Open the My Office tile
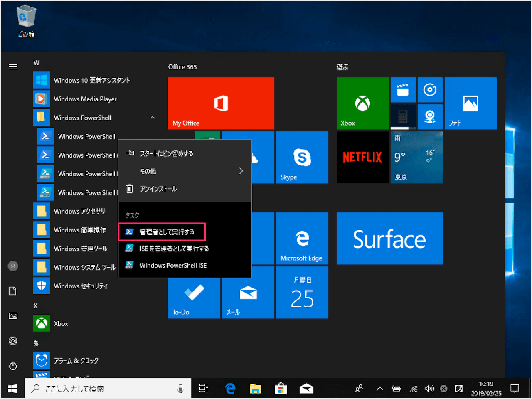 click(x=221, y=103)
